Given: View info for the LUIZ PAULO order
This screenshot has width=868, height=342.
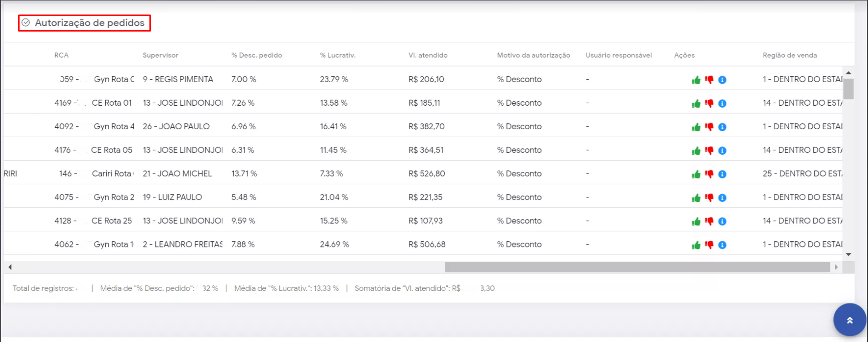Looking at the screenshot, I should pos(722,198).
